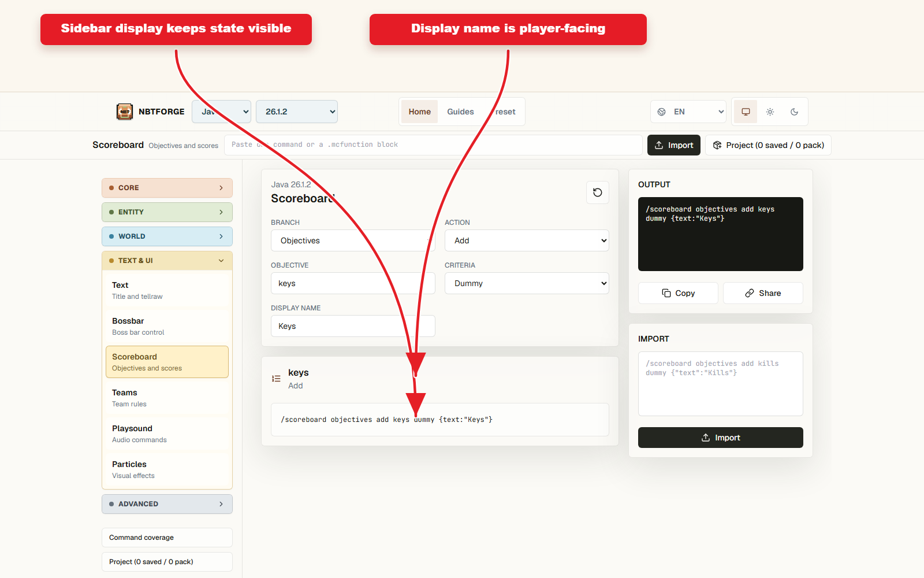Open the EN language dropdown
This screenshot has height=578, width=924.
point(688,112)
